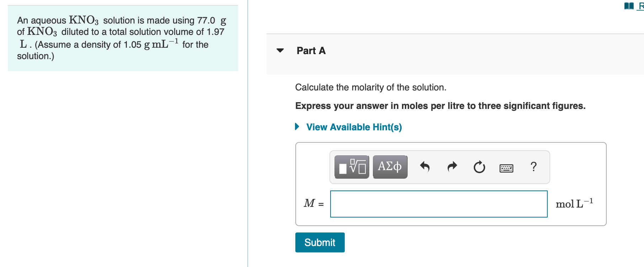Viewport: 644px width, 267px height.
Task: Expand the hints disclosure arrow
Action: [297, 127]
